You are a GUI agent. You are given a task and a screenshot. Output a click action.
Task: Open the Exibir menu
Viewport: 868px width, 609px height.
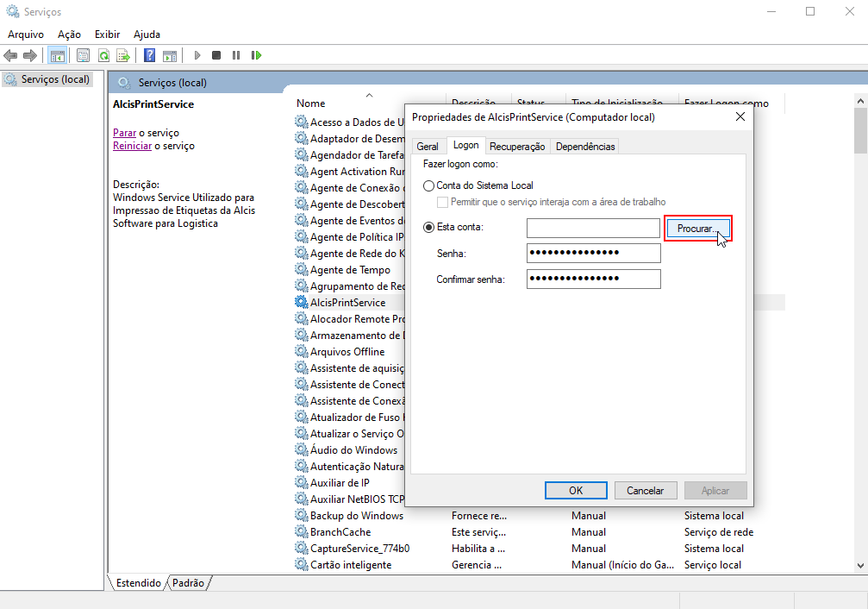[x=108, y=35]
